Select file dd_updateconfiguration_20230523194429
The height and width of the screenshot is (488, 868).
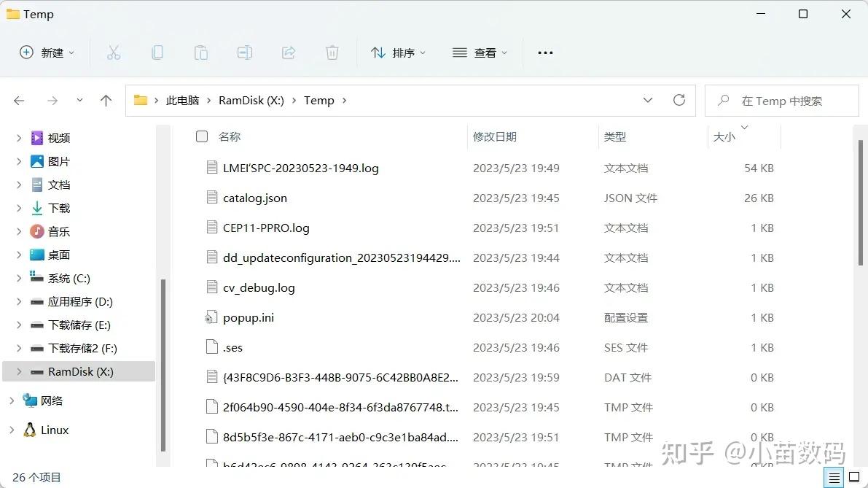342,257
